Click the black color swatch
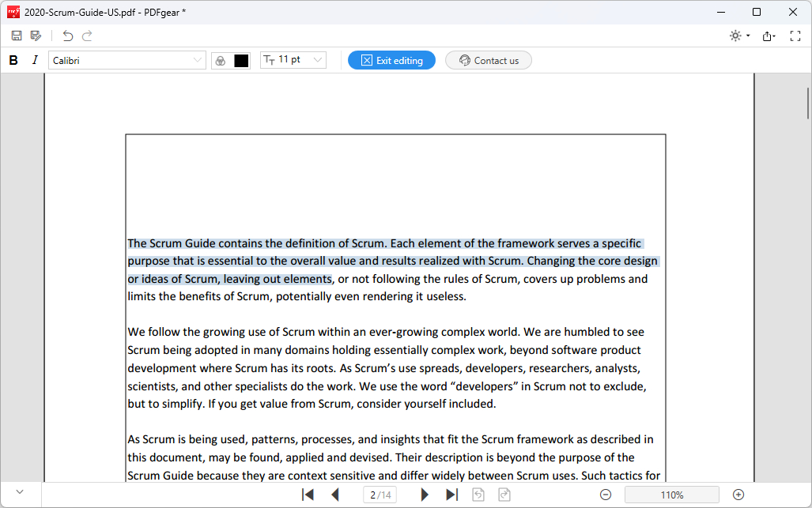Viewport: 812px width, 508px height. tap(241, 61)
